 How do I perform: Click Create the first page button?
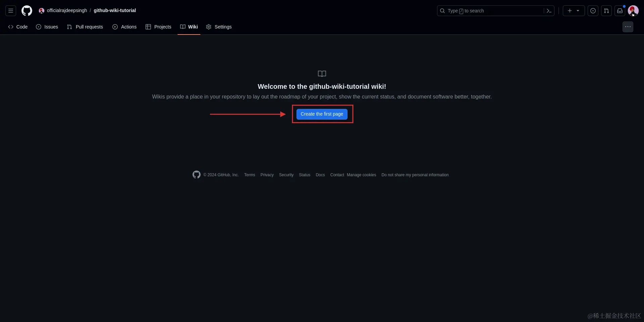(x=322, y=114)
